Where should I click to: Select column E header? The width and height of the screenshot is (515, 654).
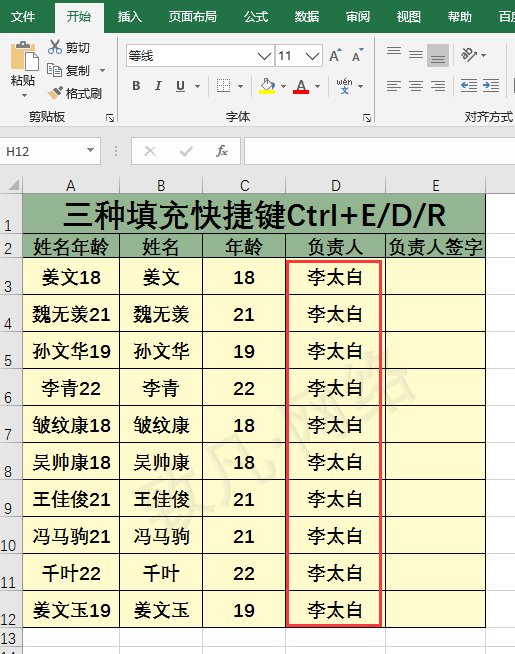(x=435, y=185)
